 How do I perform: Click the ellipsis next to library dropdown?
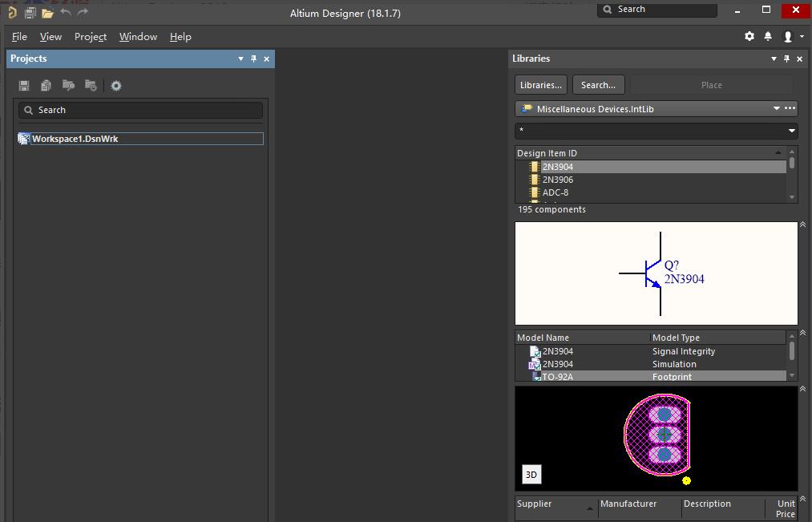tap(790, 108)
